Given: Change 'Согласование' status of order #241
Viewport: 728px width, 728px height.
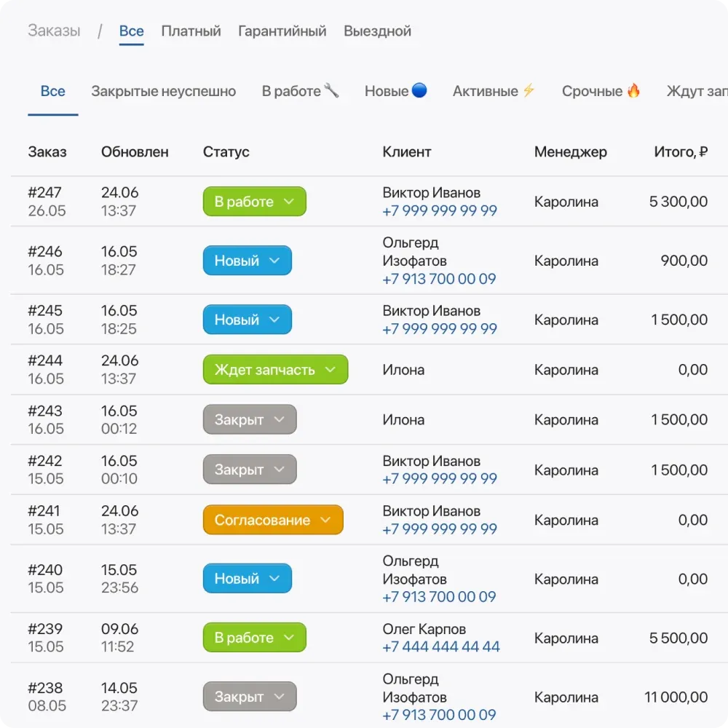Looking at the screenshot, I should point(272,521).
